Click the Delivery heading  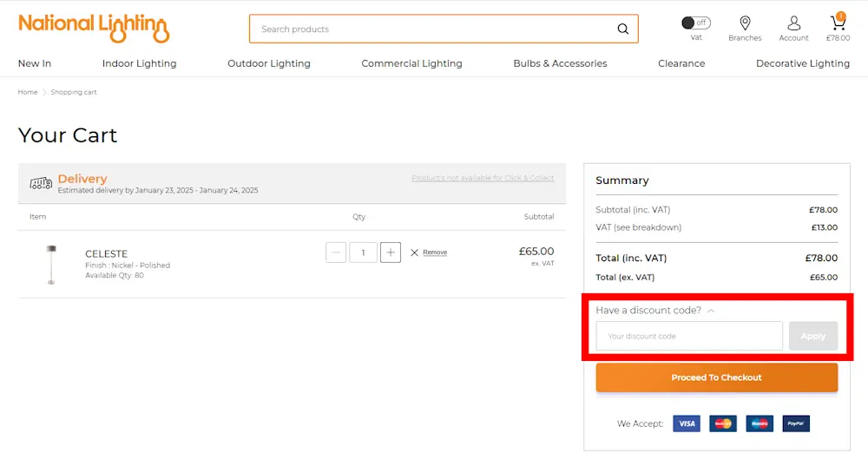[x=82, y=179]
